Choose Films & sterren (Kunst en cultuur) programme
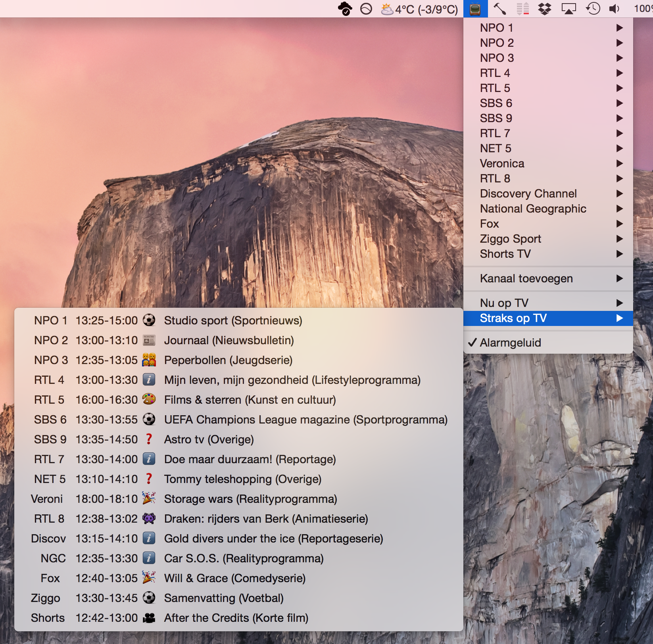The width and height of the screenshot is (653, 644). [250, 400]
